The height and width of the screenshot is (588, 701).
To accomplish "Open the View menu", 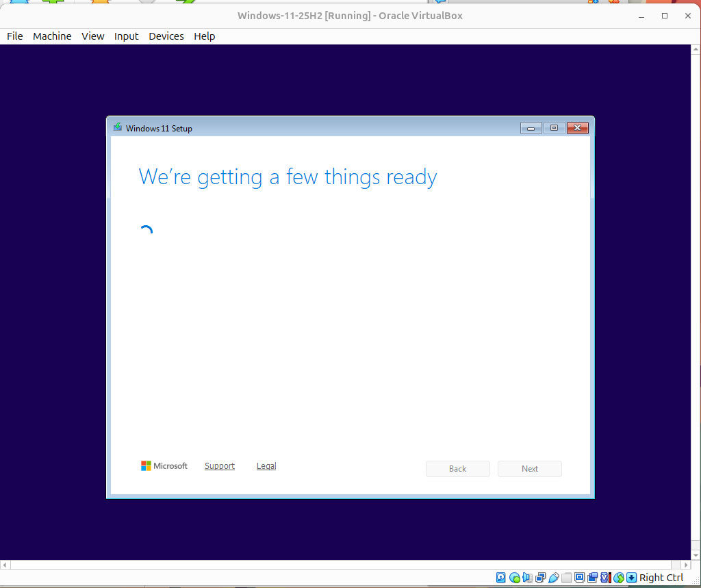I will pos(92,36).
